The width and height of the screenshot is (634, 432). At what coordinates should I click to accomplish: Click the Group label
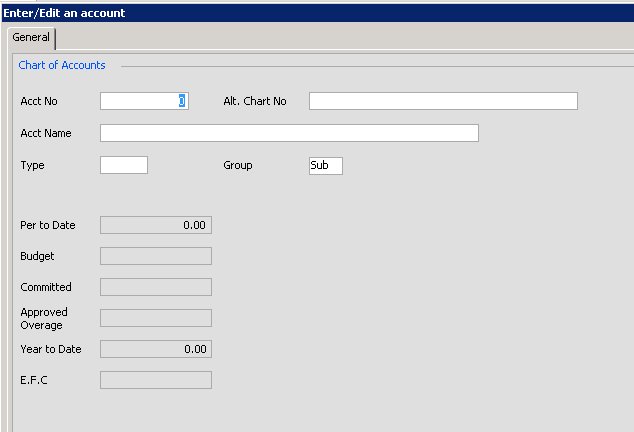tap(238, 165)
